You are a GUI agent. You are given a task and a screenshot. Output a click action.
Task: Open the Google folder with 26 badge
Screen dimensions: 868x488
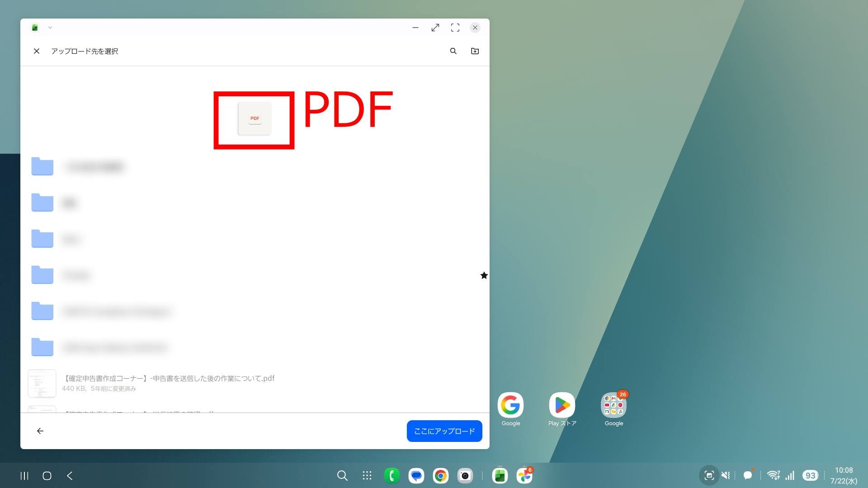pos(614,409)
